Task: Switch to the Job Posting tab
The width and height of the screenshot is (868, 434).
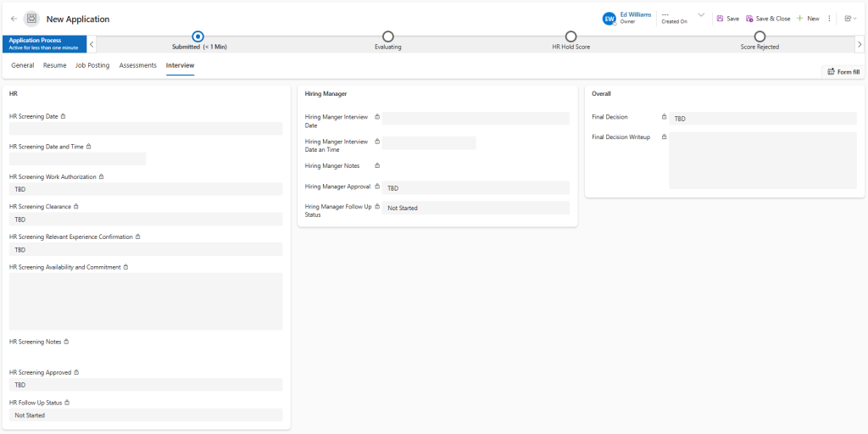Action: point(92,65)
